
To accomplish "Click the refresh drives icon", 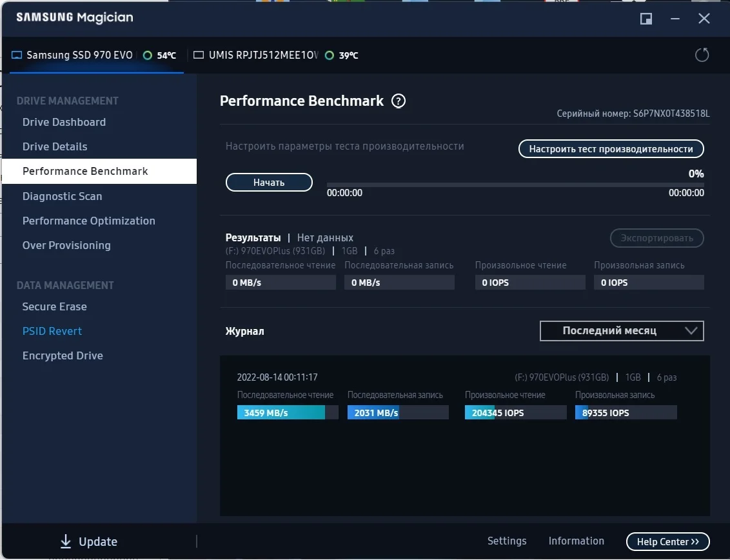I will 702,55.
